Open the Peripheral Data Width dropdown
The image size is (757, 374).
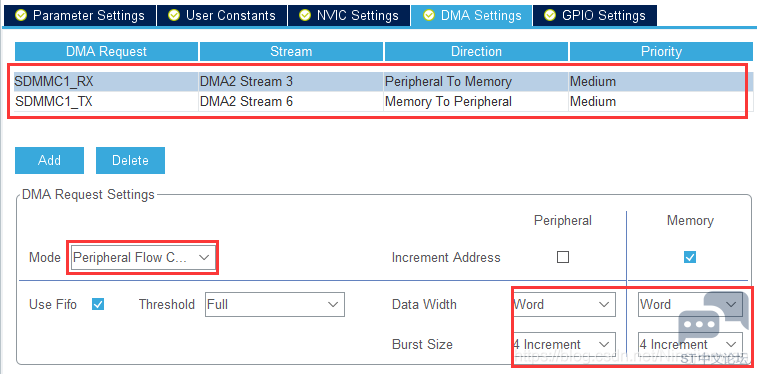pyautogui.click(x=563, y=305)
